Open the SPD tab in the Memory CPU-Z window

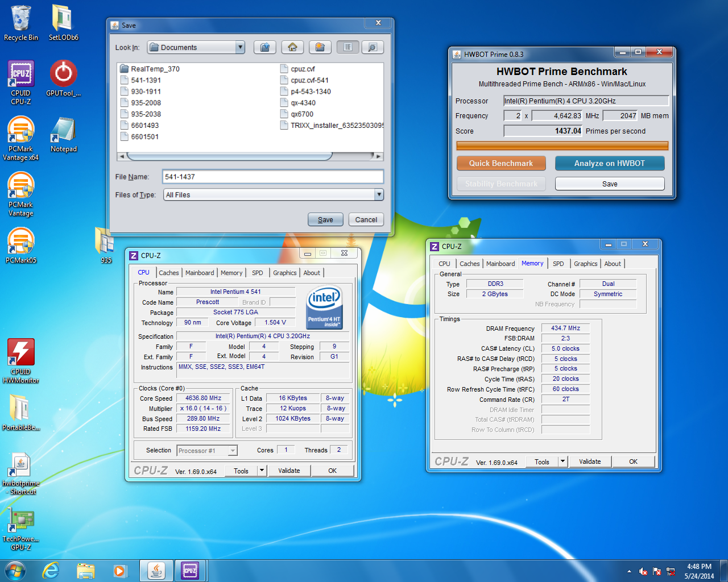point(559,264)
